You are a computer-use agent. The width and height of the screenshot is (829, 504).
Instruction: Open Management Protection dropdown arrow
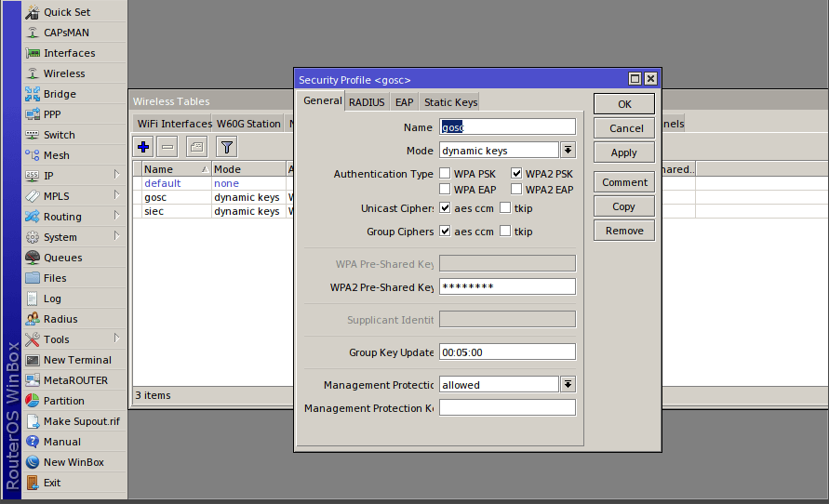(x=568, y=385)
